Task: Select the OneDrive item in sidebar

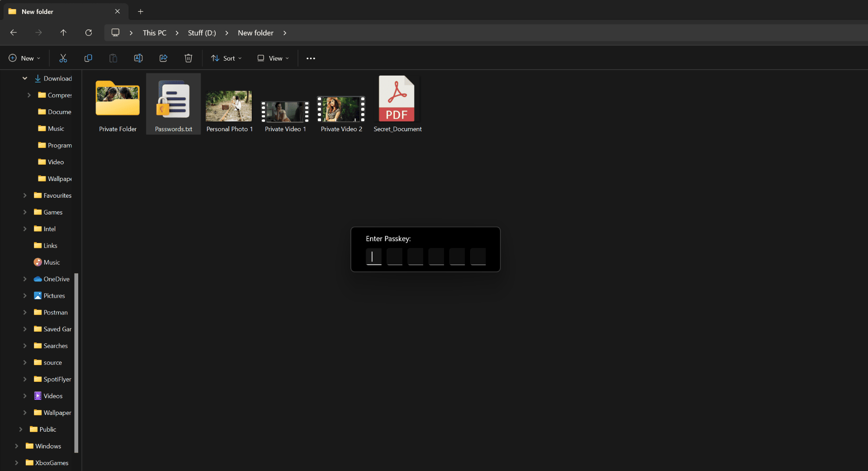Action: 56,279
